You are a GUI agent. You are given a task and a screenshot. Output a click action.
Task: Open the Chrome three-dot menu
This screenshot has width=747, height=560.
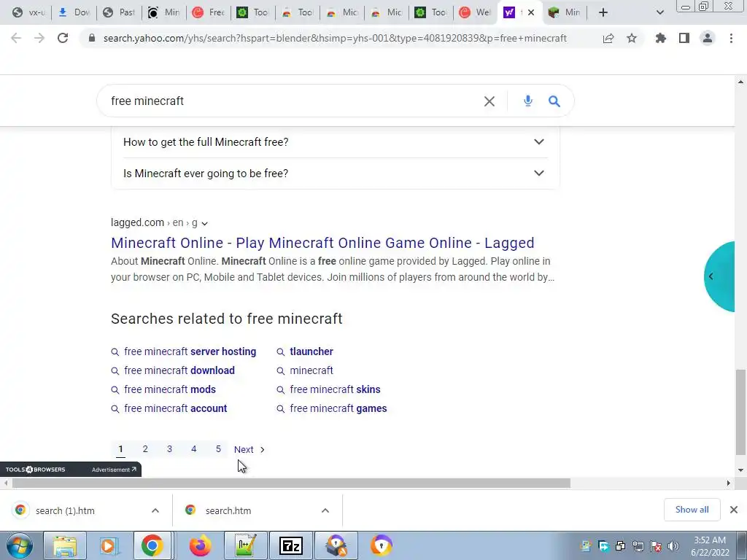coord(731,38)
